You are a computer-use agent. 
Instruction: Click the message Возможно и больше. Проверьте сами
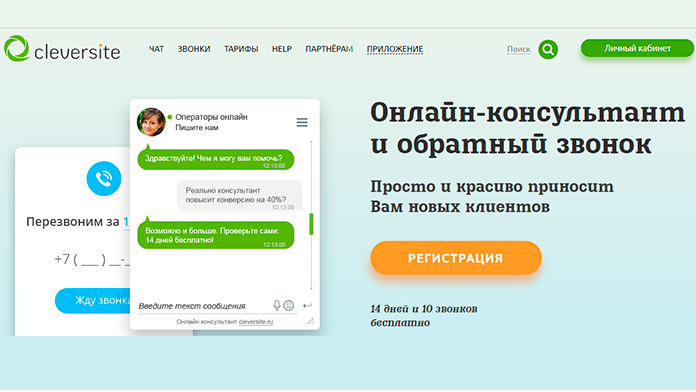216,235
